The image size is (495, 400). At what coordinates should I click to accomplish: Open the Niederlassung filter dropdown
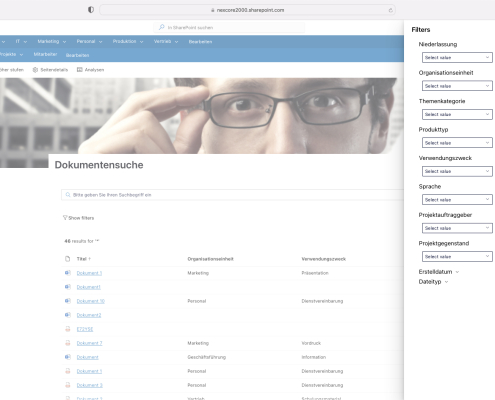457,57
